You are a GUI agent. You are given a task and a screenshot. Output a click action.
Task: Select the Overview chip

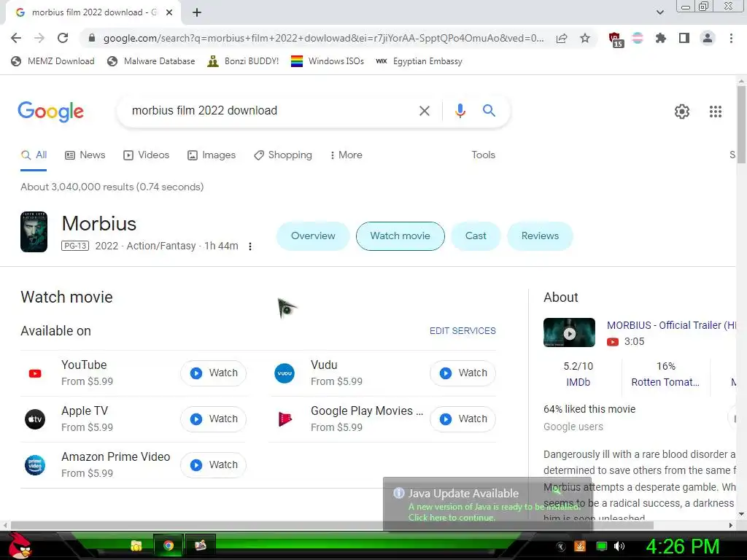313,236
